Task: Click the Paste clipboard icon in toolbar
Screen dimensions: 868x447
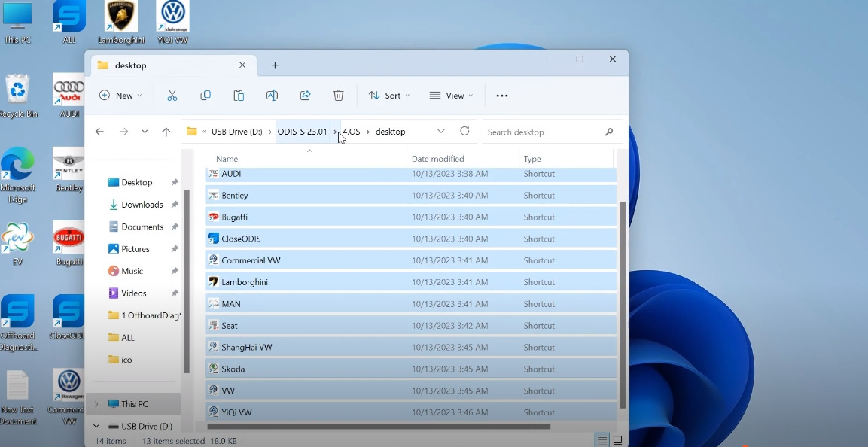Action: click(x=239, y=96)
